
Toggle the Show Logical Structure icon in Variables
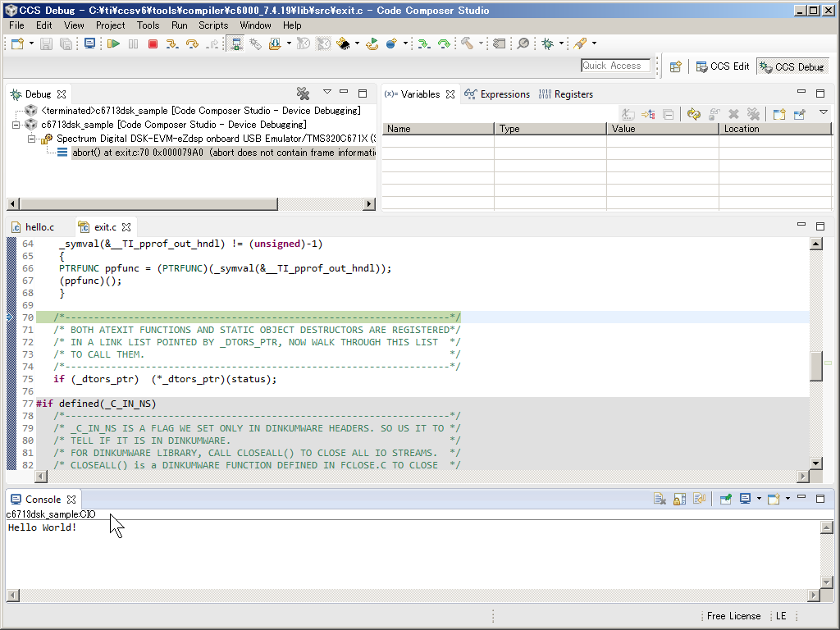click(648, 114)
